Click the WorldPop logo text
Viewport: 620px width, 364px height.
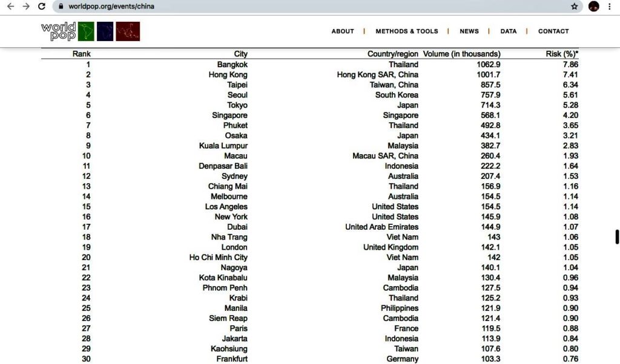pos(59,31)
